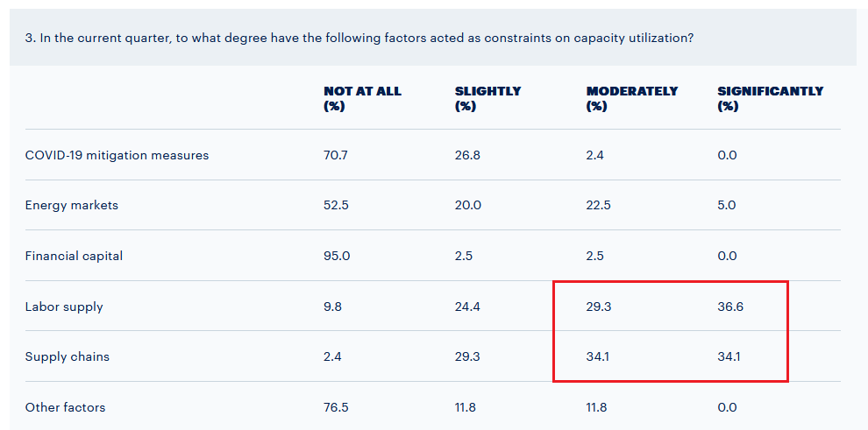Click the 70.7 value for COVID-19 measures
Screen dimensions: 868x430
[x=336, y=155]
